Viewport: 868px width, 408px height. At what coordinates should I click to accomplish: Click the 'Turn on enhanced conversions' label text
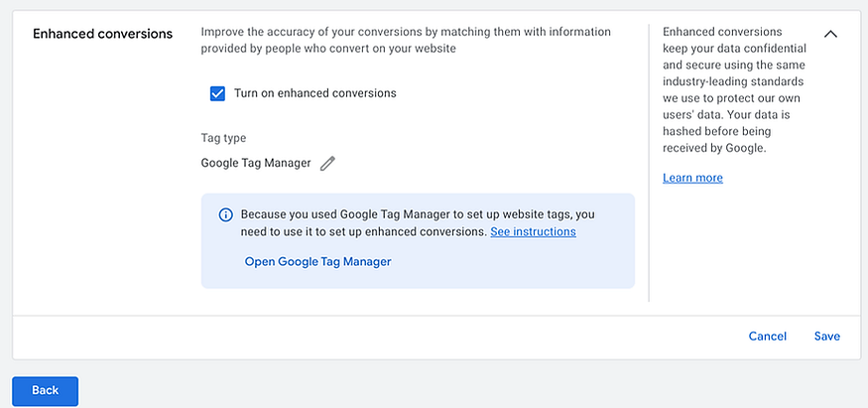[x=314, y=93]
